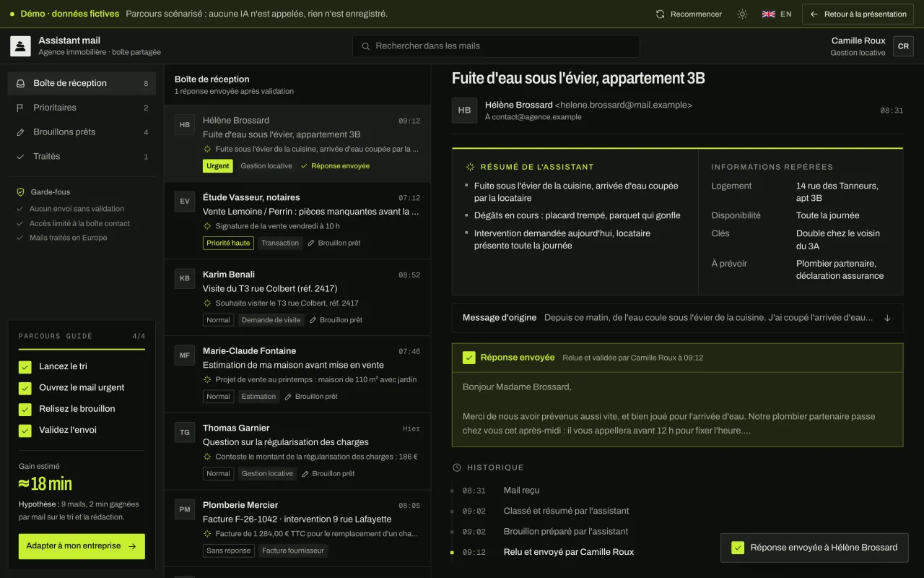Open the Prioritaires folder
Screen dimensions: 924x578
82,108
